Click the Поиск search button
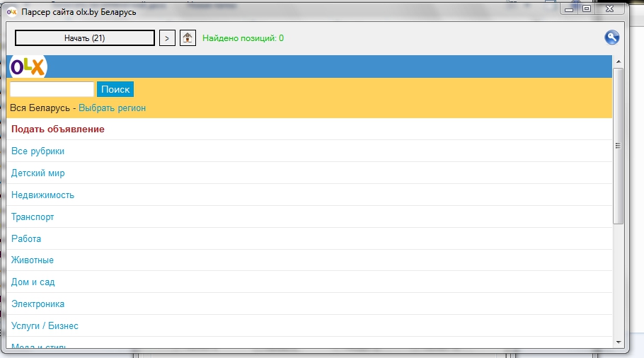This screenshot has width=644, height=358. [115, 89]
